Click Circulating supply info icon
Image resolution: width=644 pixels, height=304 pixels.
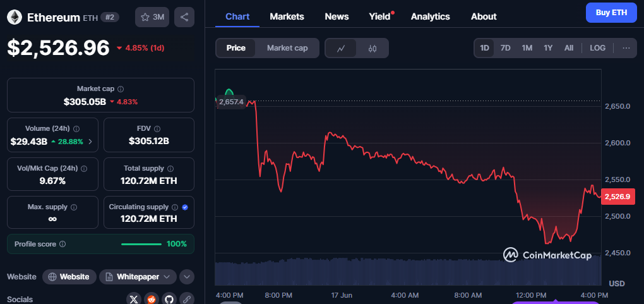[x=174, y=207]
